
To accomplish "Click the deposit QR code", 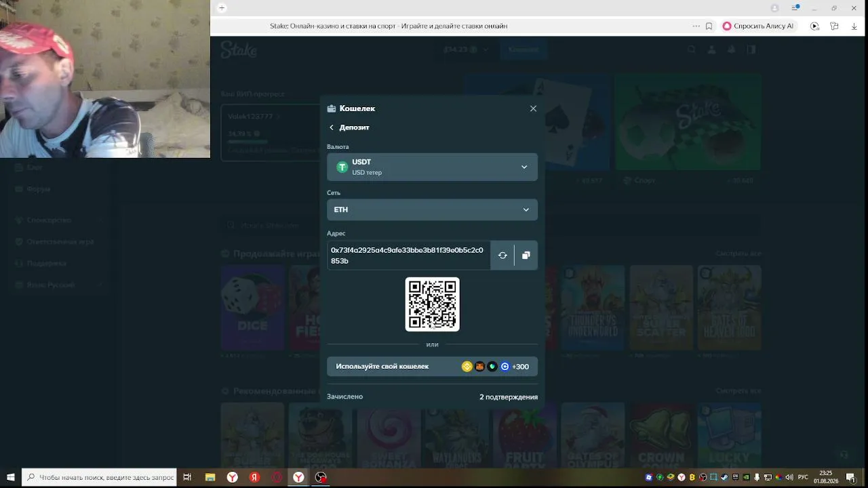I will (x=432, y=304).
